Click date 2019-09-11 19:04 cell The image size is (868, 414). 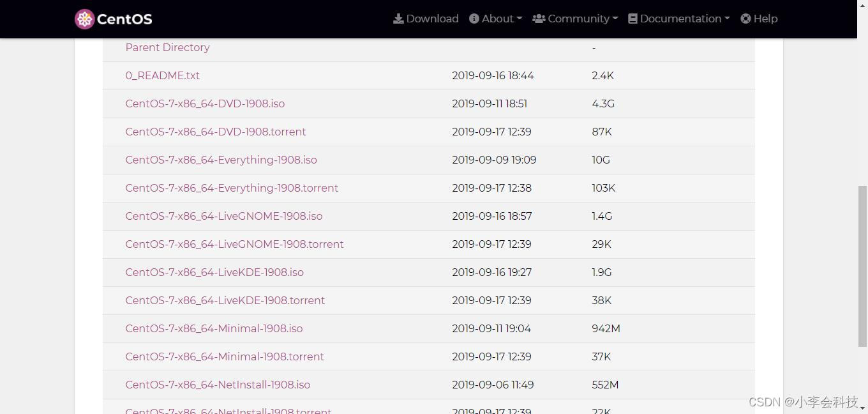[x=491, y=328]
